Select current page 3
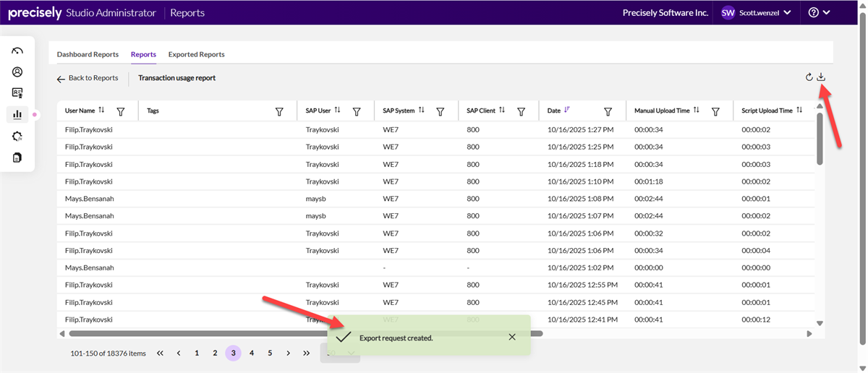 233,353
